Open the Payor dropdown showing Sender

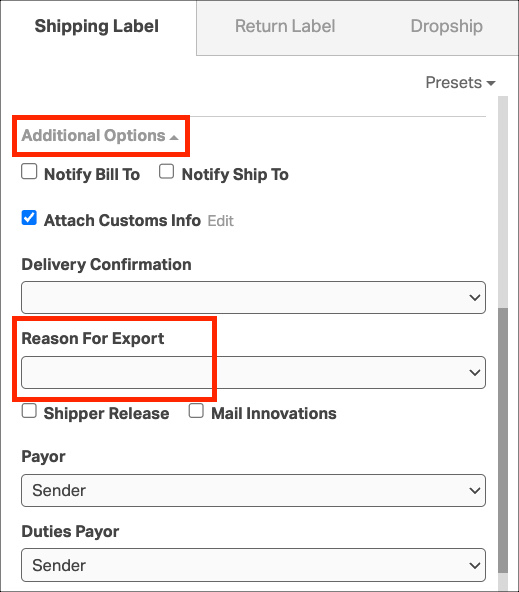(253, 490)
